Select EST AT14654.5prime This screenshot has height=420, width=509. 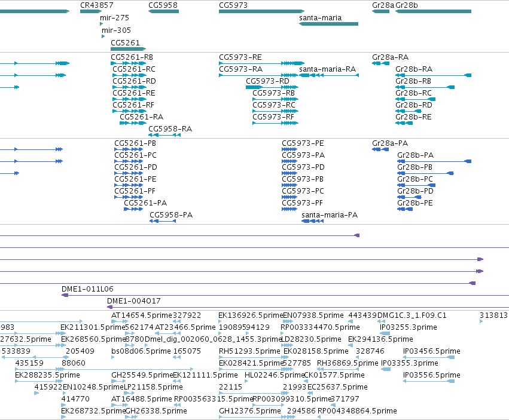pyautogui.click(x=120, y=321)
